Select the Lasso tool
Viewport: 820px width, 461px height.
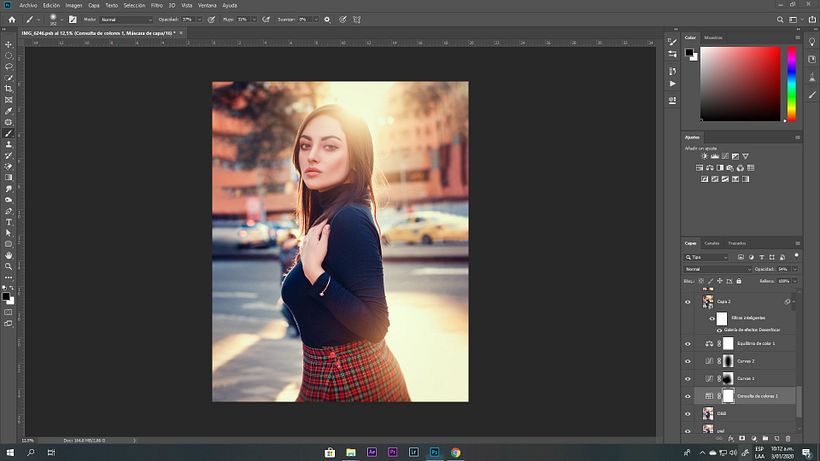(8, 66)
